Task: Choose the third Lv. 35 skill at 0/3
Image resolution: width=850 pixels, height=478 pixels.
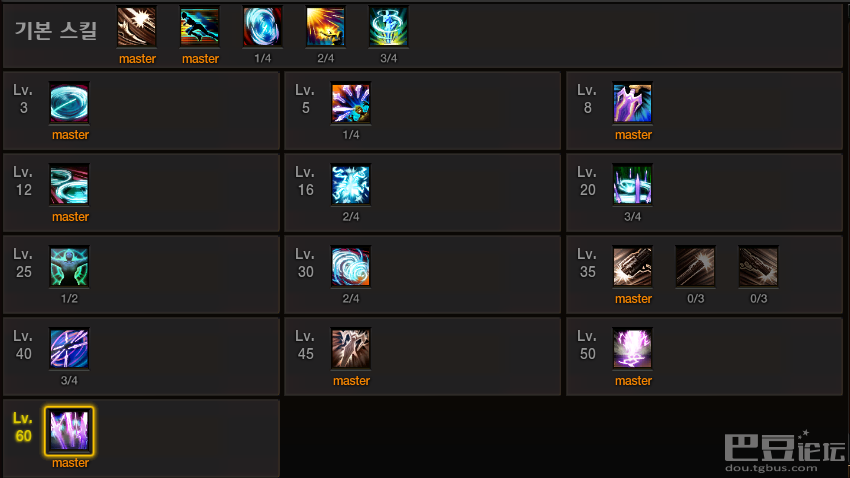Action: 758,267
